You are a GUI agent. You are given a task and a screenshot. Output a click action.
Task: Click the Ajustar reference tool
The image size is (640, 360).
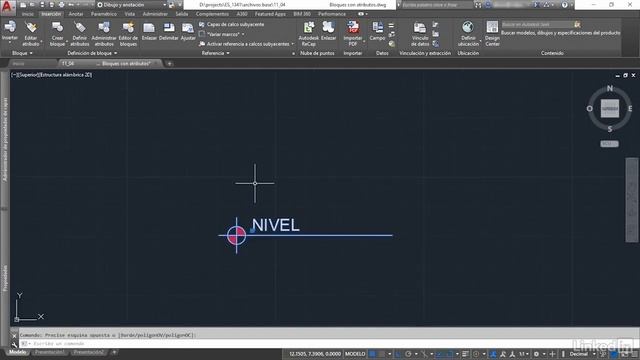coord(188,31)
